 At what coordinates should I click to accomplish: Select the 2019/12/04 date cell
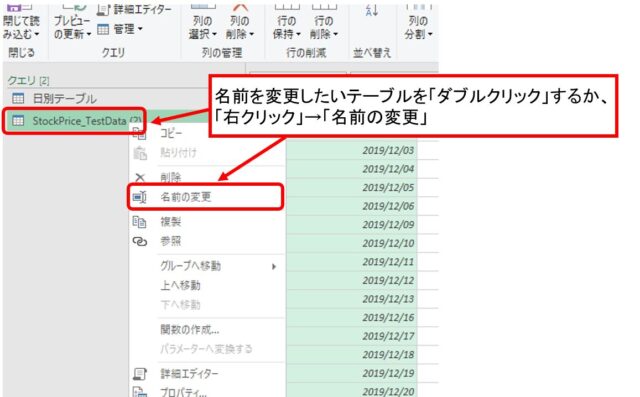click(352, 169)
